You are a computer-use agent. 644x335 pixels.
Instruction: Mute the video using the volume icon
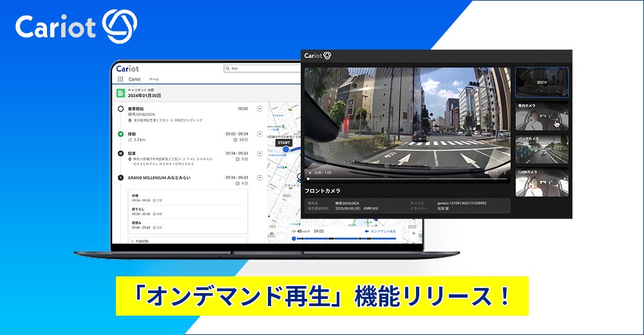click(486, 173)
